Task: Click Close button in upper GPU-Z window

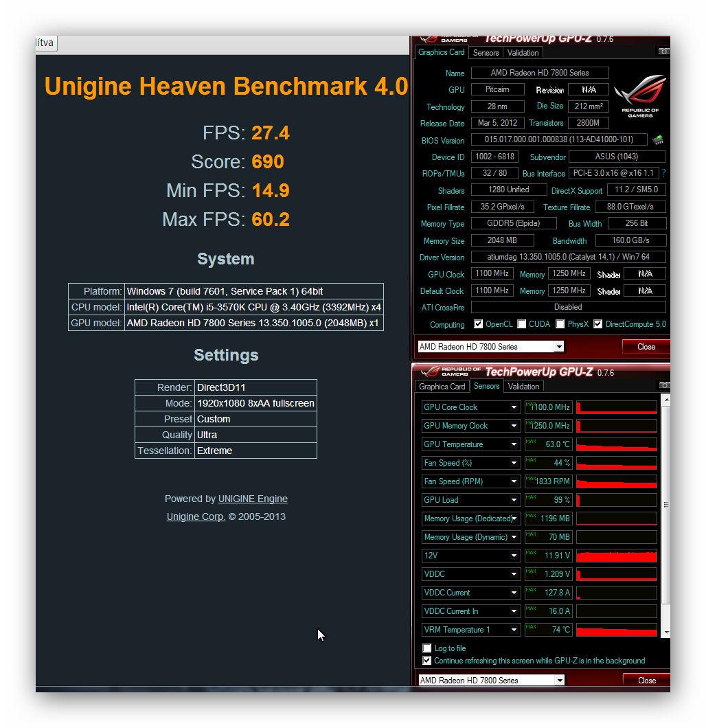Action: pos(646,346)
